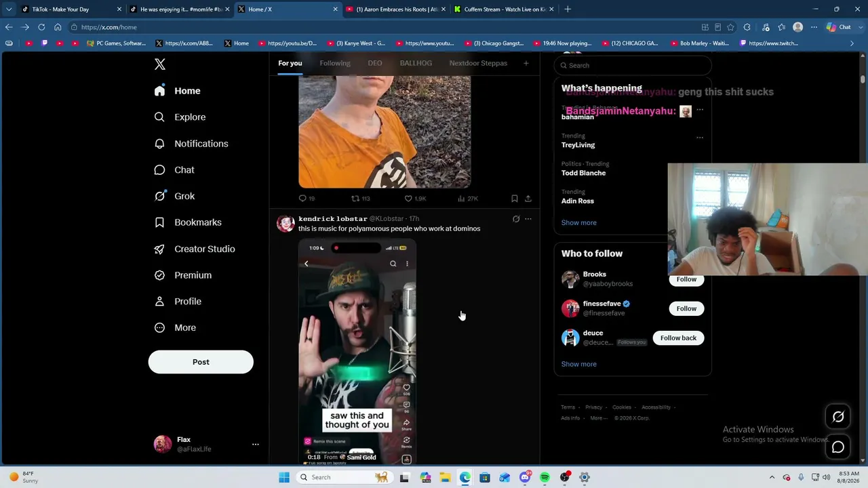Open floating Grok button at bottom right

[838, 417]
